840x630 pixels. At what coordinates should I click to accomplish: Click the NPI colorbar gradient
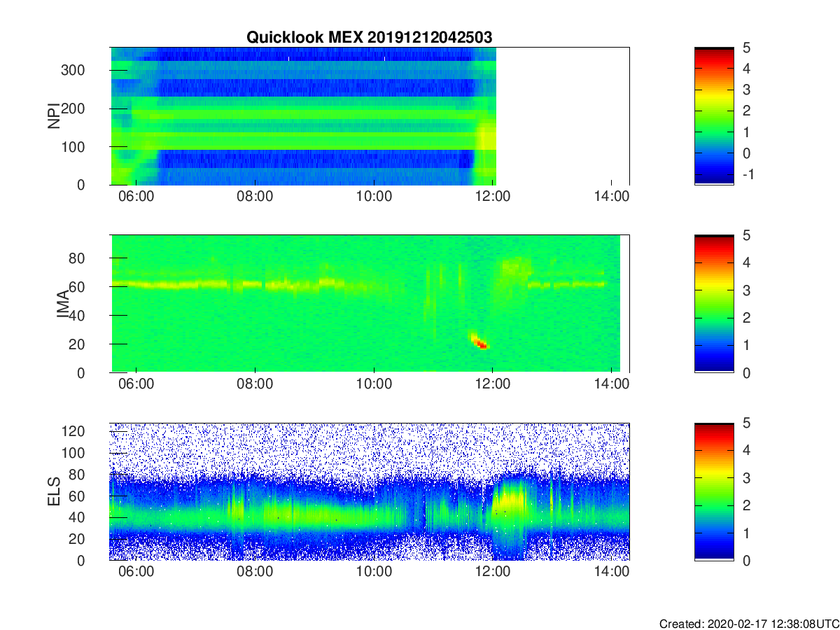tap(714, 115)
